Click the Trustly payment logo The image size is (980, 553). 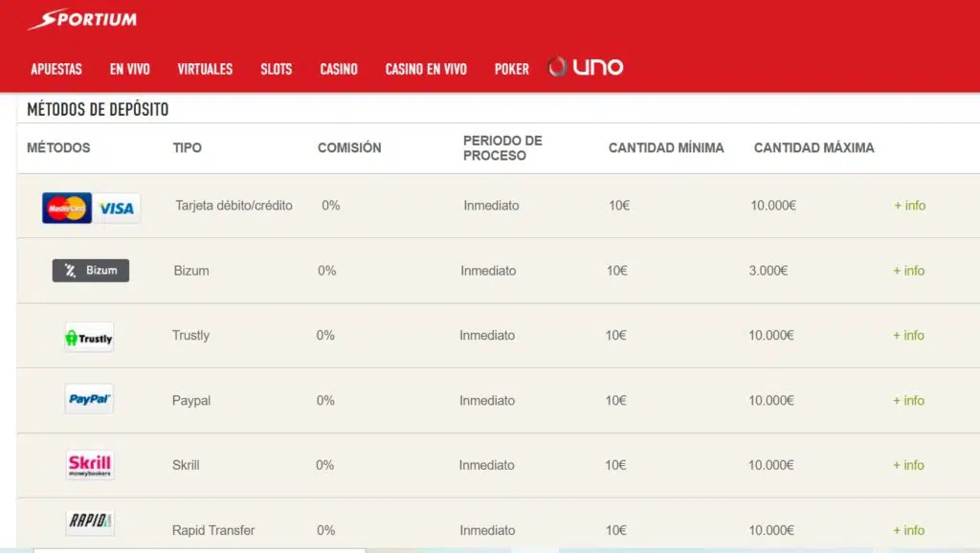click(x=89, y=338)
